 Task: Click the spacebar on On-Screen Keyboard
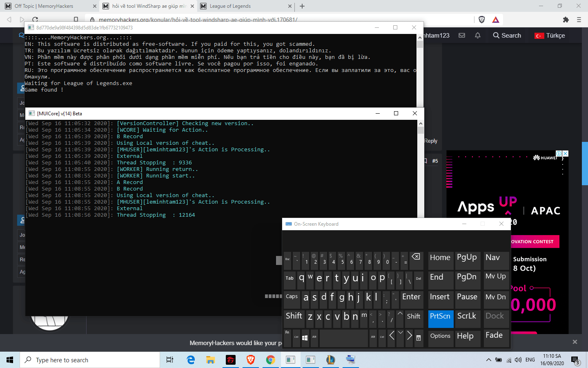tap(344, 338)
